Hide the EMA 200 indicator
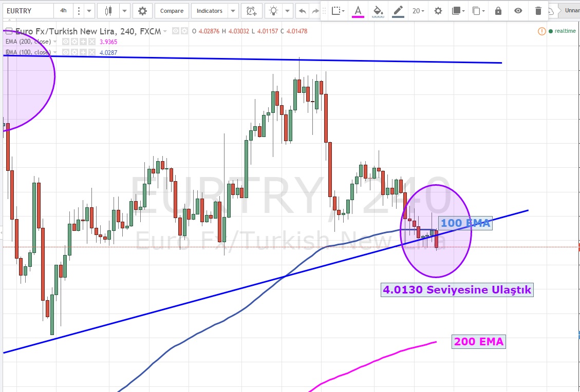This screenshot has height=392, width=580. click(66, 42)
